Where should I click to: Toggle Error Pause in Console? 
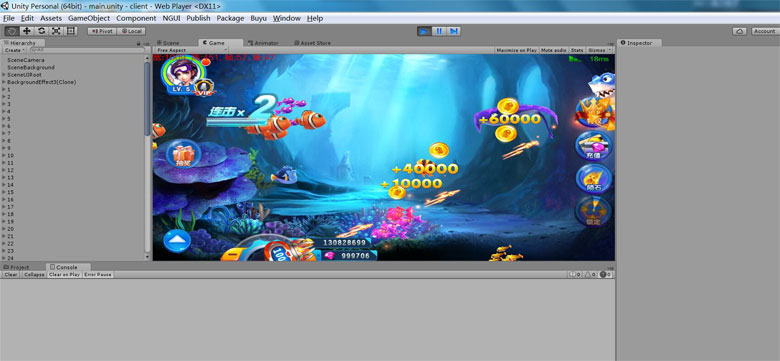click(98, 274)
